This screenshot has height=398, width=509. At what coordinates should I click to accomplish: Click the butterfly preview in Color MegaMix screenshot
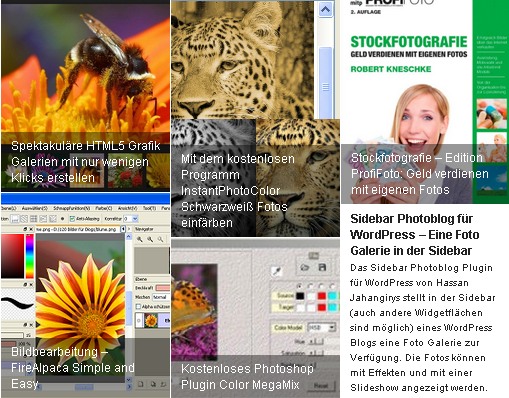click(x=194, y=312)
